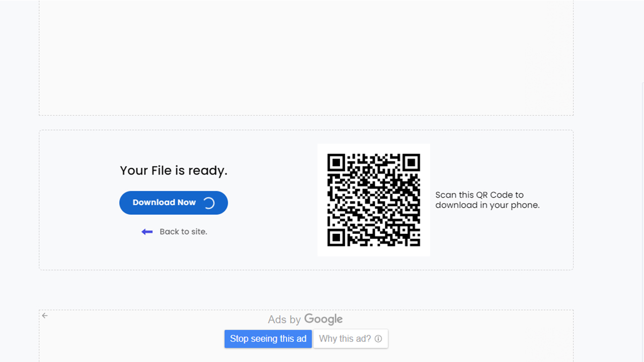The height and width of the screenshot is (362, 644).
Task: Click the loading spinner in Download Now
Action: (x=209, y=203)
